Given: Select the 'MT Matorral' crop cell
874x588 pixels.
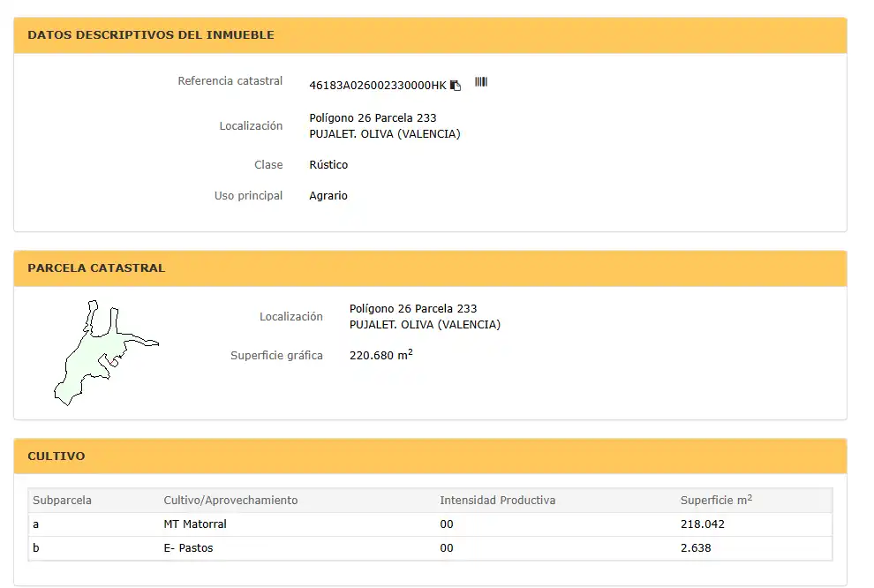Looking at the screenshot, I should 195,524.
